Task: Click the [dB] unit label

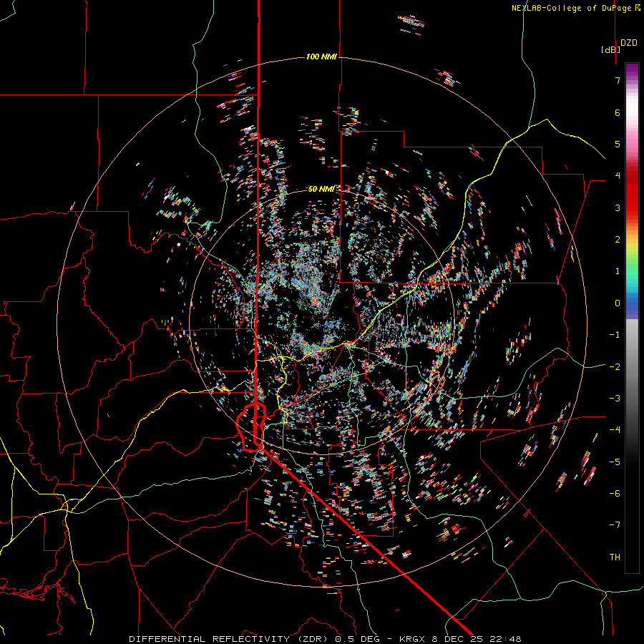Action: [x=611, y=49]
